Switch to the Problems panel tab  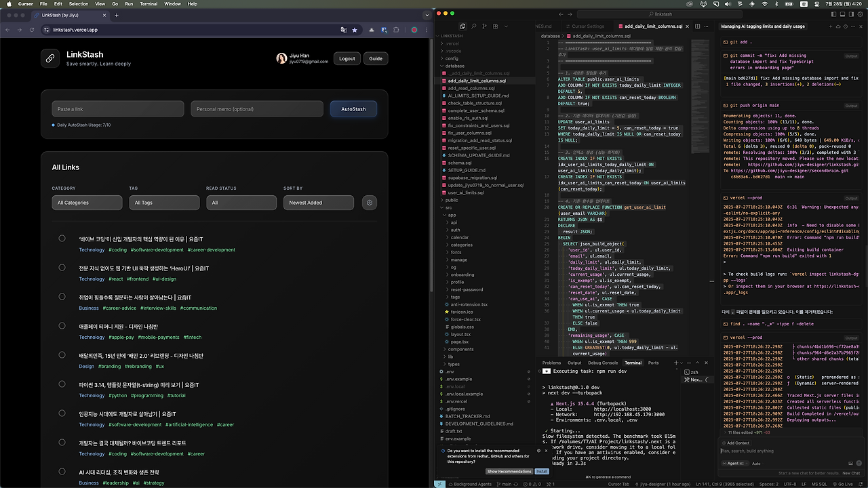pyautogui.click(x=551, y=363)
